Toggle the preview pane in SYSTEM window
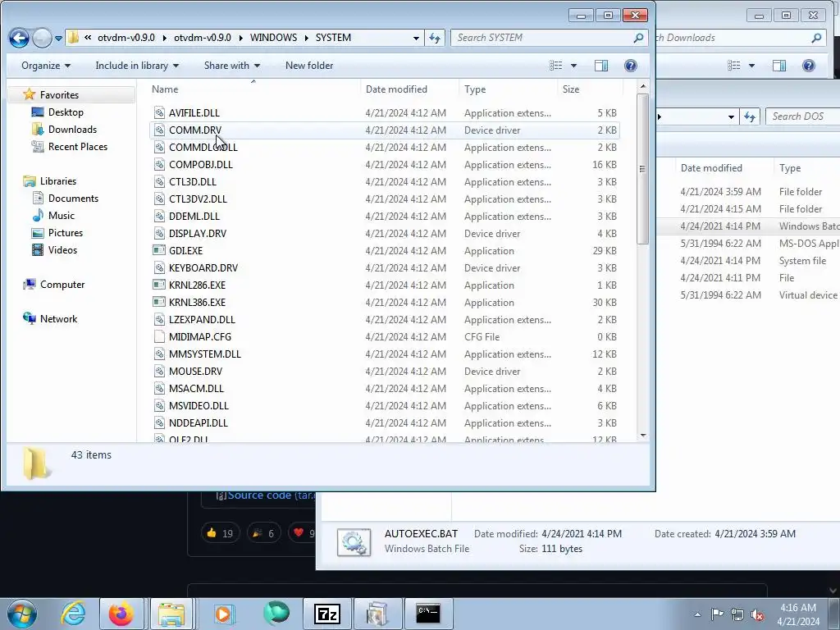 point(601,66)
